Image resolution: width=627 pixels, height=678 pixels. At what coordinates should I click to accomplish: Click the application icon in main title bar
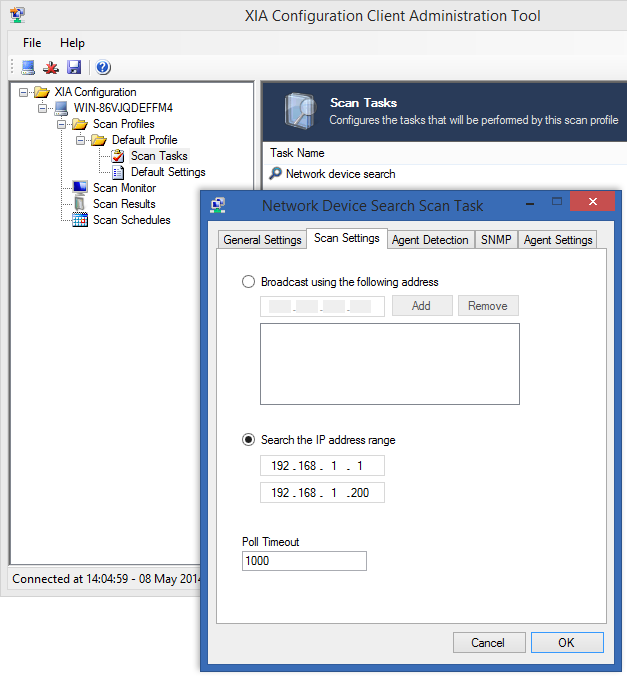[x=17, y=15]
